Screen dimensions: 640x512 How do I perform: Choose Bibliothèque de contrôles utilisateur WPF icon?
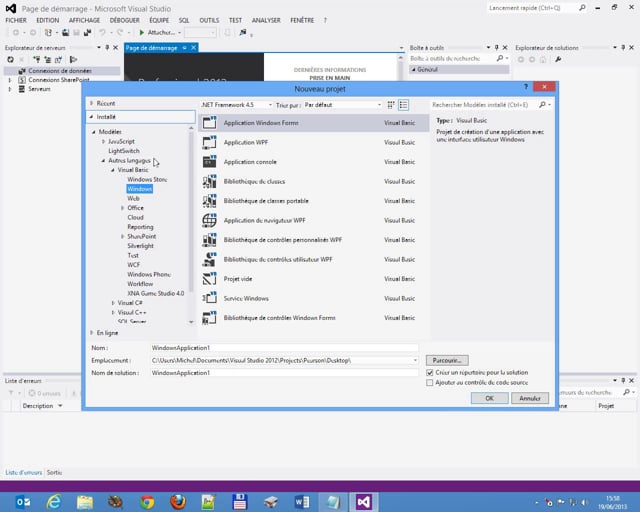tap(209, 259)
